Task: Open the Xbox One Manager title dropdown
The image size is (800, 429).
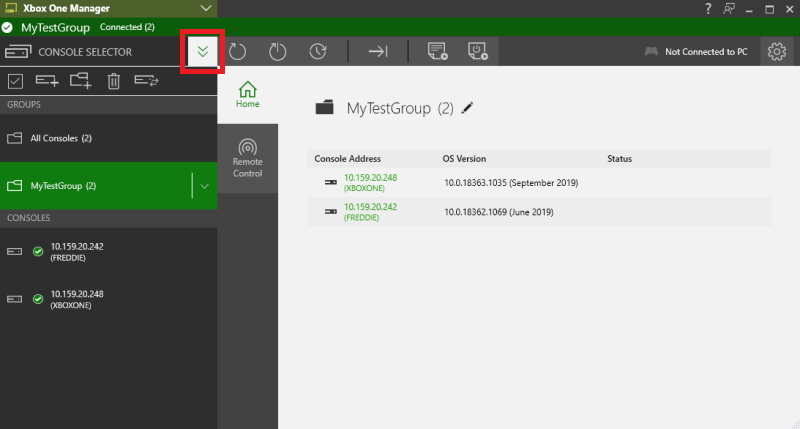Action: [206, 8]
